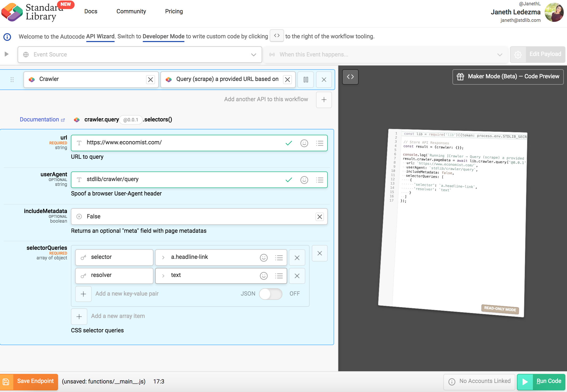
Task: Open the smiley variable picker for userAgent
Action: (304, 180)
